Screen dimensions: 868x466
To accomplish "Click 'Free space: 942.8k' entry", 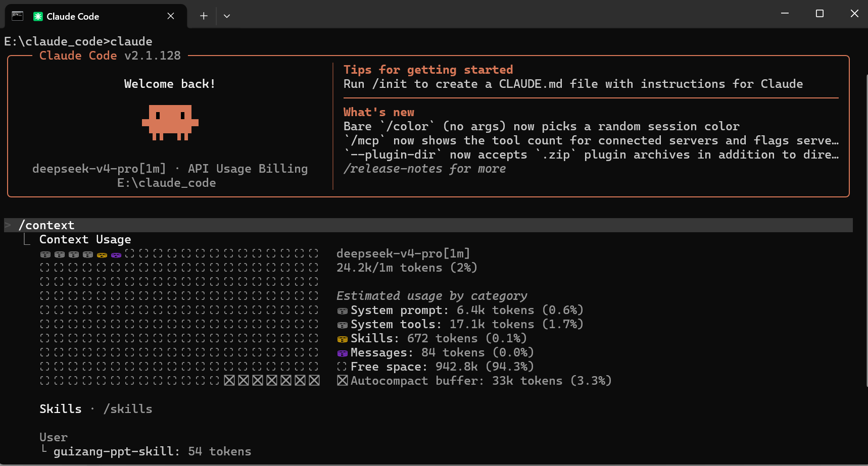I will [443, 367].
